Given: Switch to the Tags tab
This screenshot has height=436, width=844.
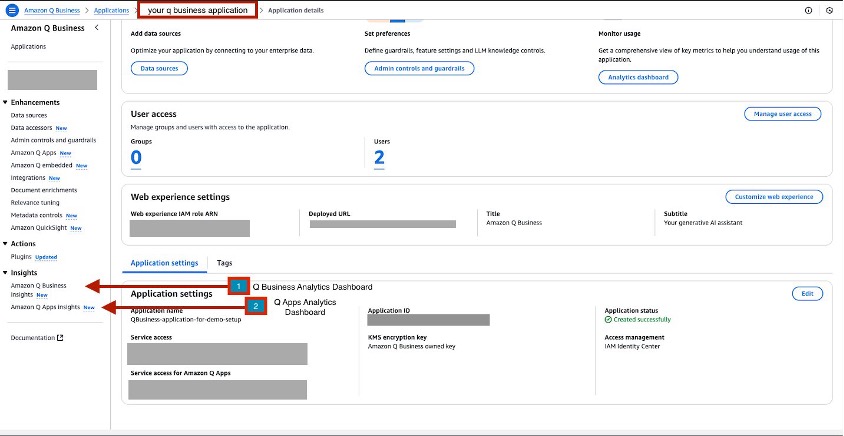Looking at the screenshot, I should click(x=224, y=263).
